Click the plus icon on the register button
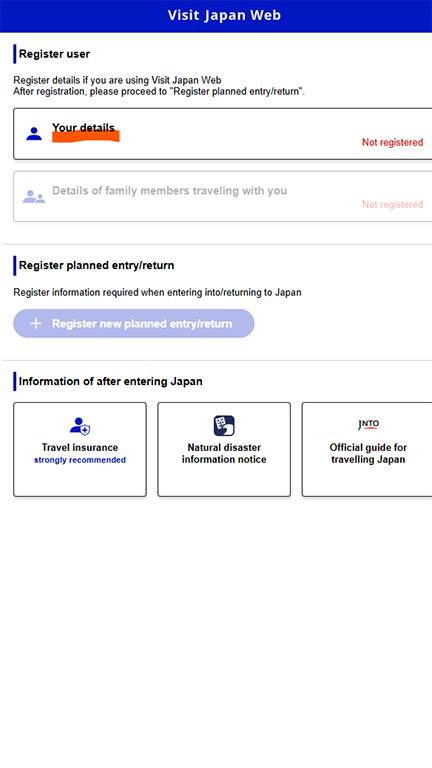 pos(36,323)
